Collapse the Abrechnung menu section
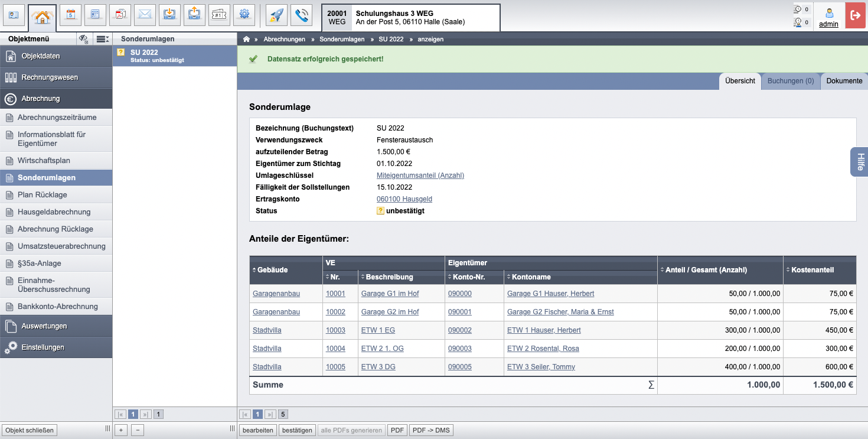The width and height of the screenshot is (868, 439). [x=56, y=99]
